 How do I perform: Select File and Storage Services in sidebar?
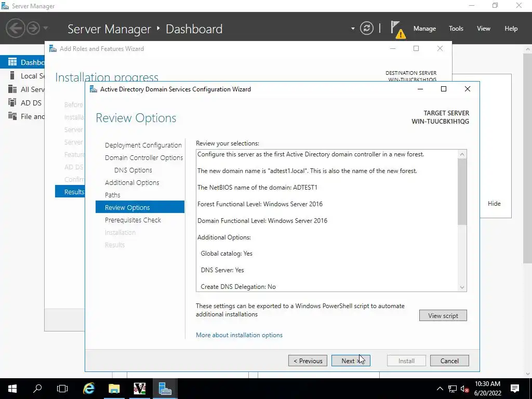tap(22, 116)
